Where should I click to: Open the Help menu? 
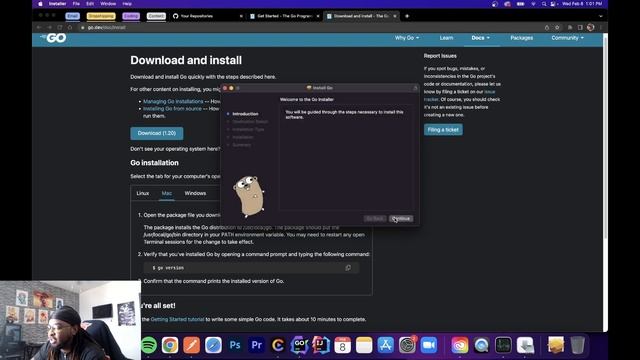(127, 4)
